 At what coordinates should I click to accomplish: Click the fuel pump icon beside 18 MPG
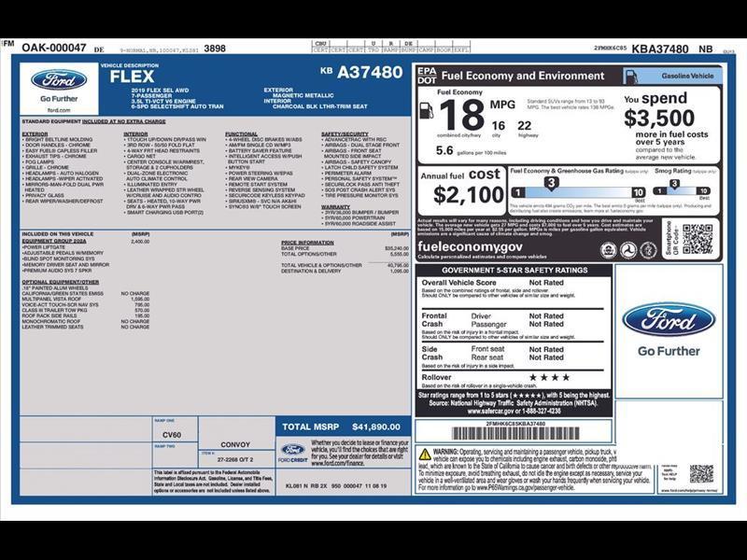click(x=427, y=111)
